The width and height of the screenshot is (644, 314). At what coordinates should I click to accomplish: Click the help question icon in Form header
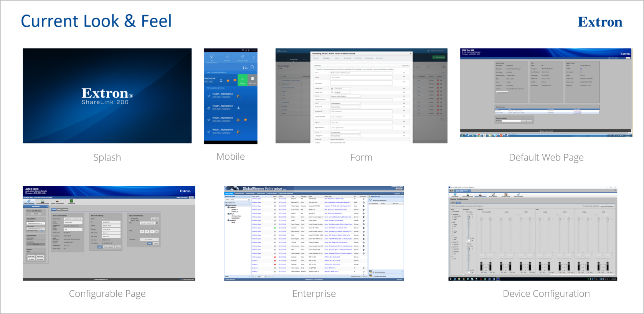(x=428, y=51)
